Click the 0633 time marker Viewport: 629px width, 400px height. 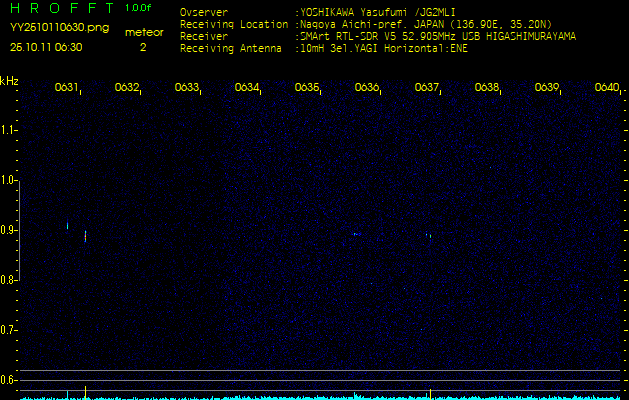pos(186,87)
